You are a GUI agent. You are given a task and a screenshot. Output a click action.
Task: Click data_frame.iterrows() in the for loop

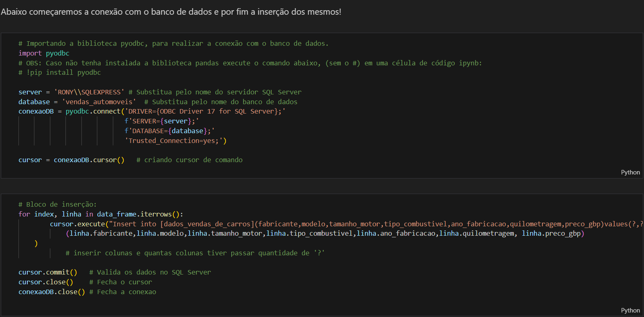[138, 214]
